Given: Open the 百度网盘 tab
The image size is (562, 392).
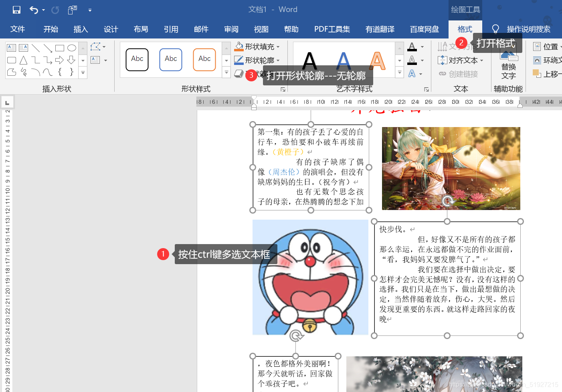Looking at the screenshot, I should [x=425, y=29].
